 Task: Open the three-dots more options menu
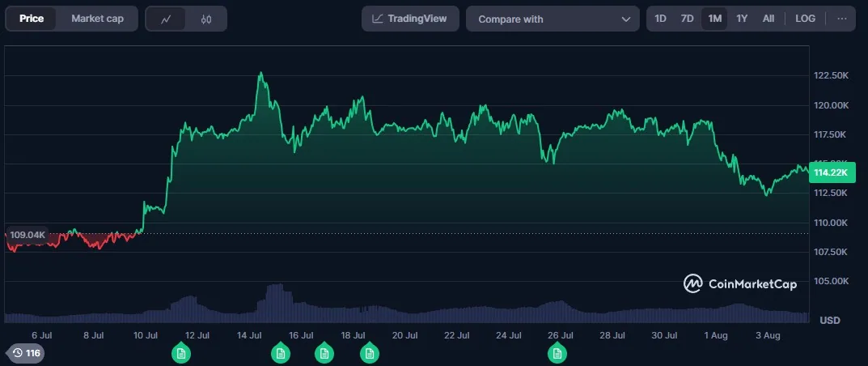842,19
